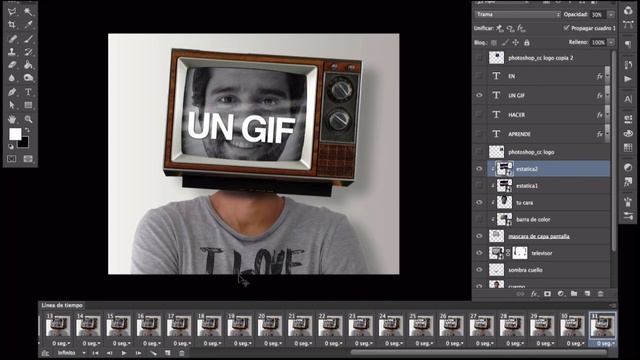Select the Hand tool
The width and height of the screenshot is (640, 360).
pyautogui.click(x=12, y=119)
